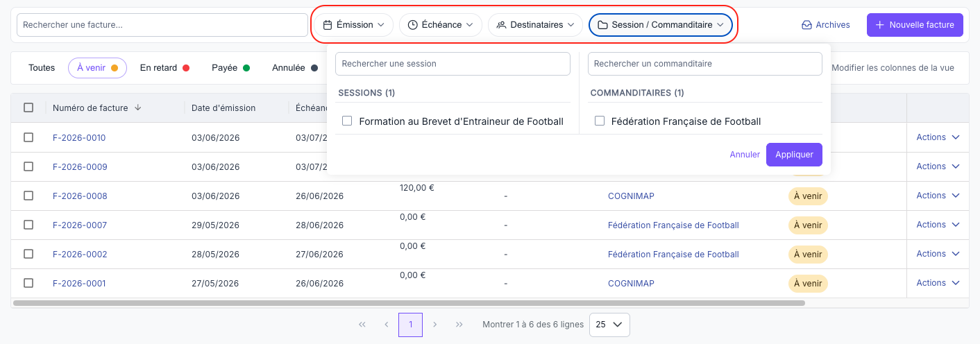Click the Rechercher une session field
Screen dimensions: 980x344
453,64
